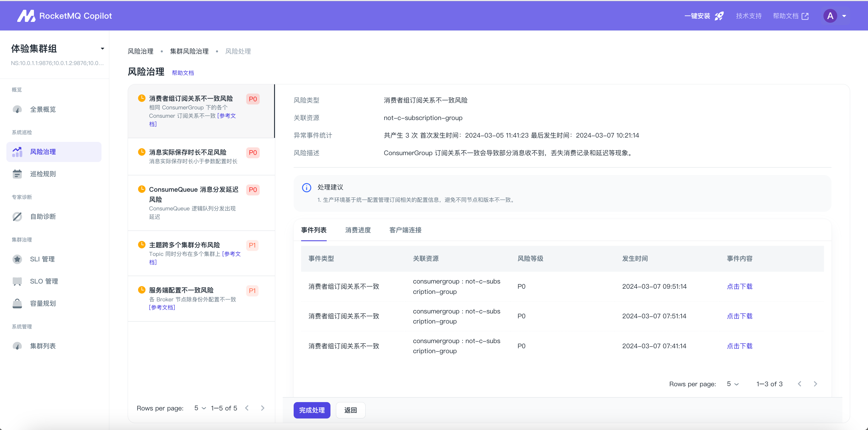Go to 风险治理 breadcrumb
Viewport: 868px width, 430px height.
point(141,51)
